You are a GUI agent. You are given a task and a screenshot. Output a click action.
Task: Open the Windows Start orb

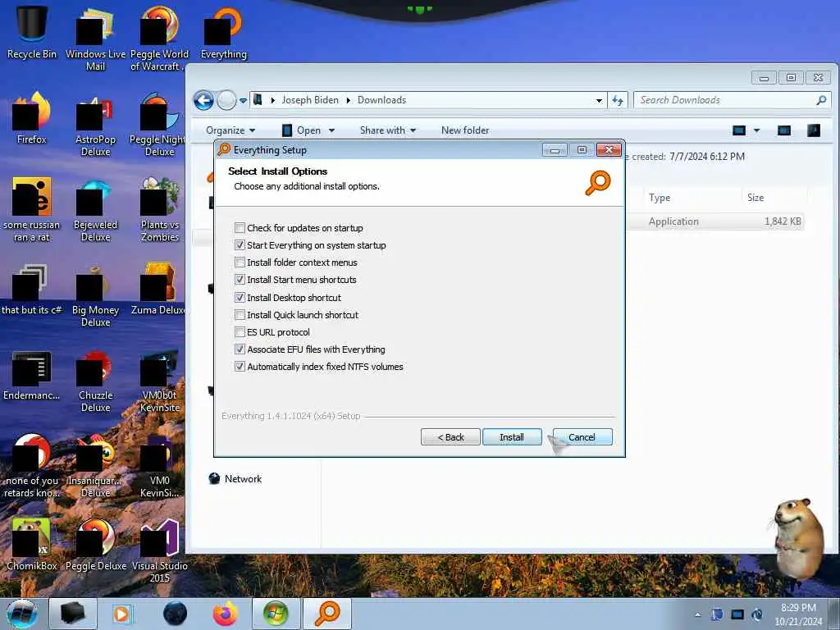[22, 614]
